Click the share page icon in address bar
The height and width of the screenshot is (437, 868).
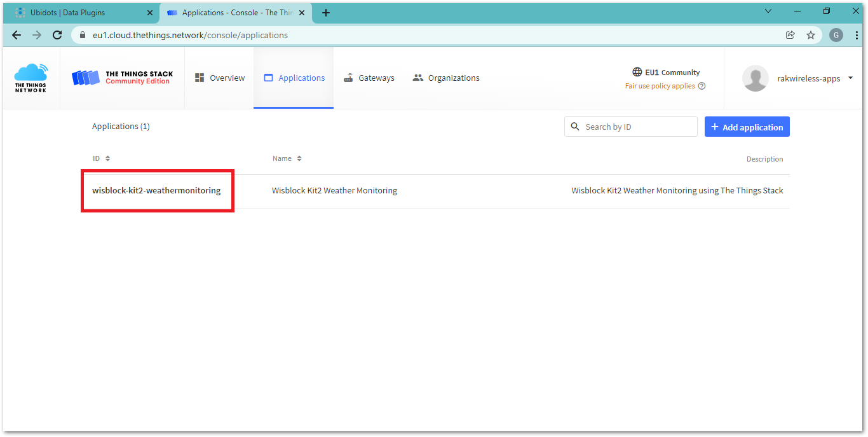coord(790,35)
